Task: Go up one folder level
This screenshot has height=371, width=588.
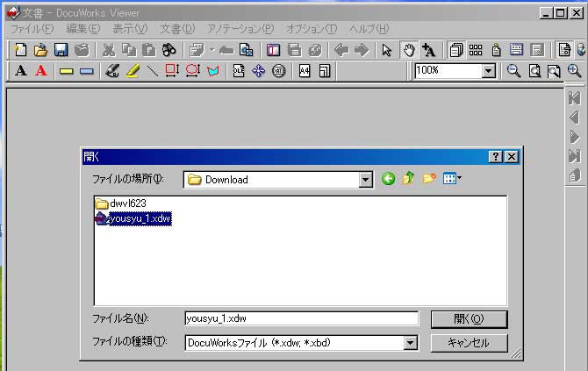Action: tap(409, 179)
